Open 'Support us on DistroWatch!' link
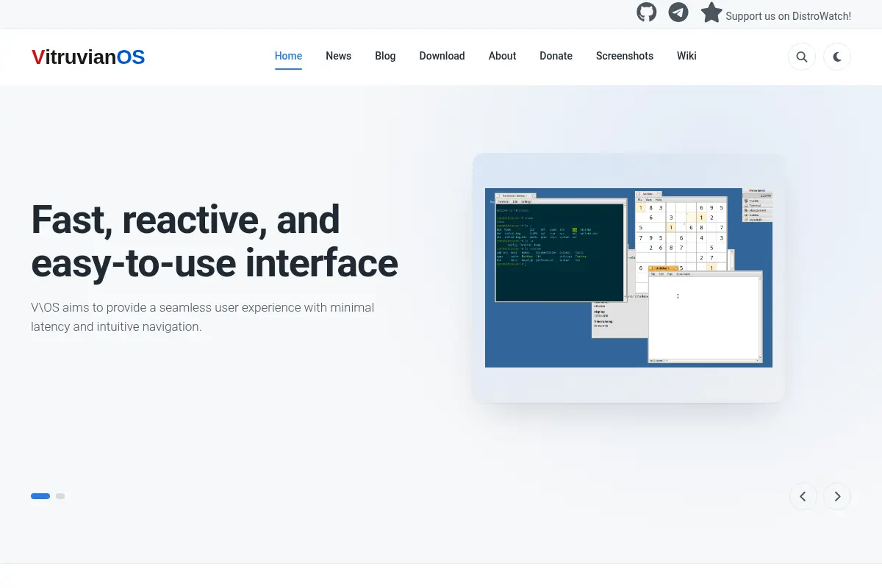882x588 pixels. [788, 15]
